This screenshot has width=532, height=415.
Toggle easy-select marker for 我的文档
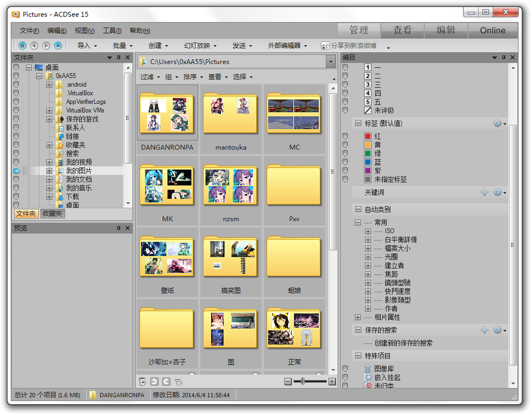(16, 179)
